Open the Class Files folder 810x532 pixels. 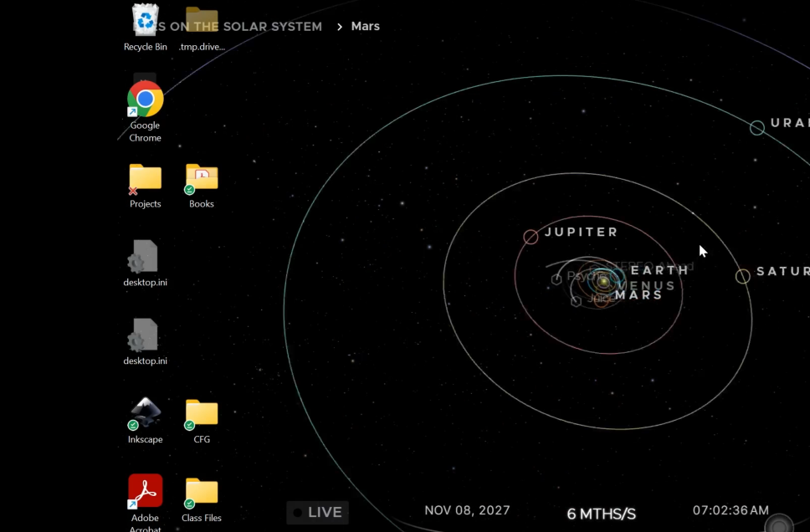[202, 499]
